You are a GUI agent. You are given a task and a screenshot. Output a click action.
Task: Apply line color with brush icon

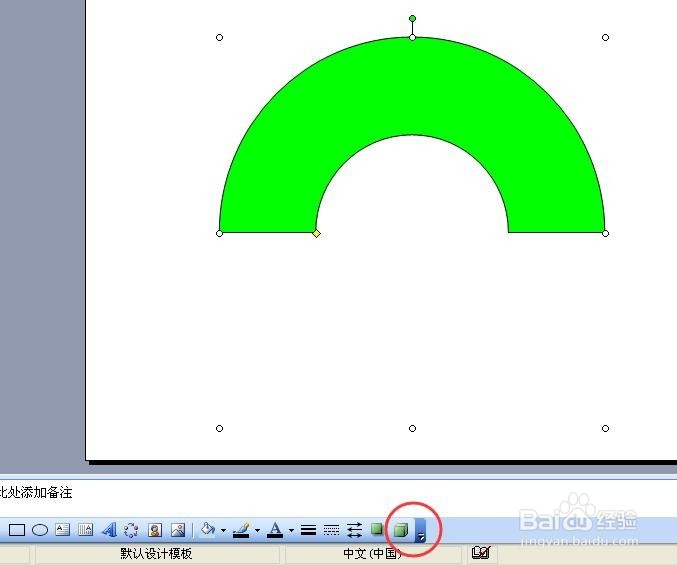pos(242,530)
